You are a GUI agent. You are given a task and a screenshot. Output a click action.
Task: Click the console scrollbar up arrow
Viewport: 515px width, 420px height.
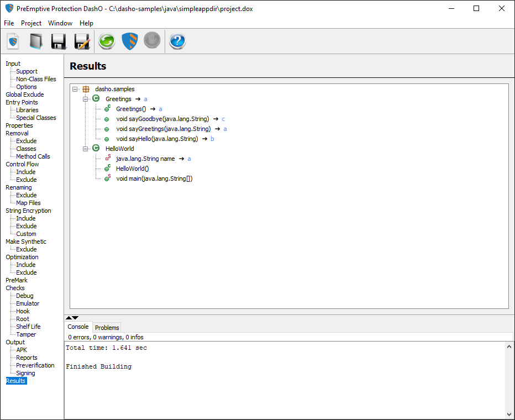(x=509, y=347)
